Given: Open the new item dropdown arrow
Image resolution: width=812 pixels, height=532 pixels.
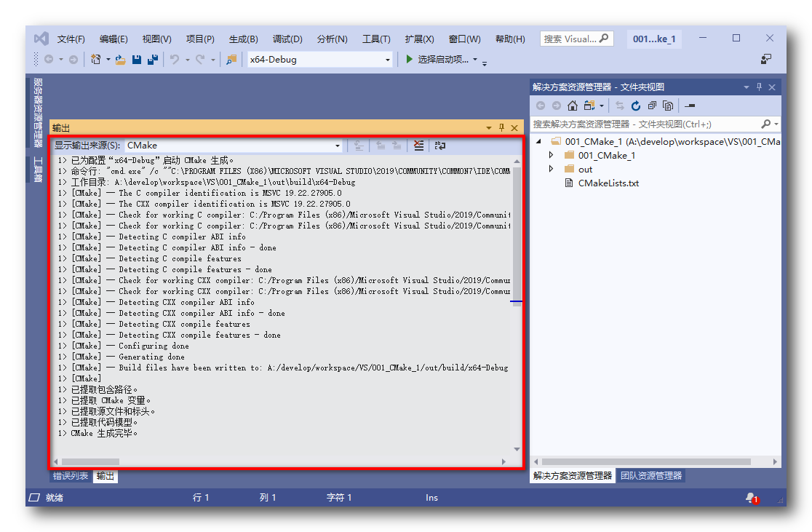Looking at the screenshot, I should click(108, 60).
